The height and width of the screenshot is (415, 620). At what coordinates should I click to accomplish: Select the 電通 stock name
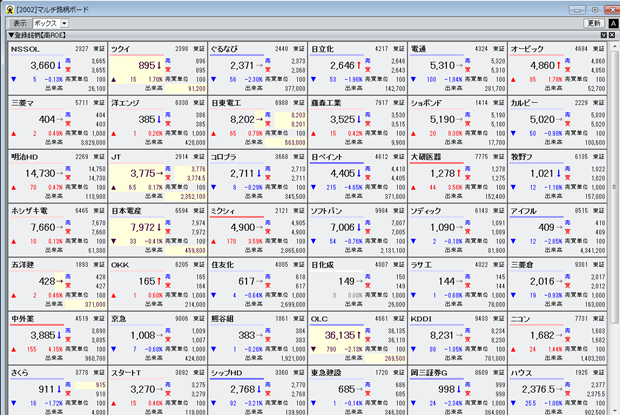pos(418,49)
